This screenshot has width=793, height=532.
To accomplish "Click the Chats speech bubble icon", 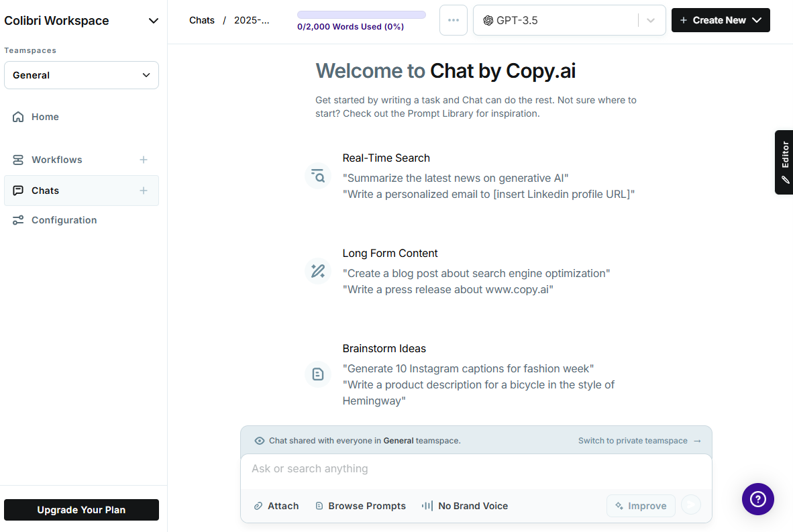I will tap(18, 191).
